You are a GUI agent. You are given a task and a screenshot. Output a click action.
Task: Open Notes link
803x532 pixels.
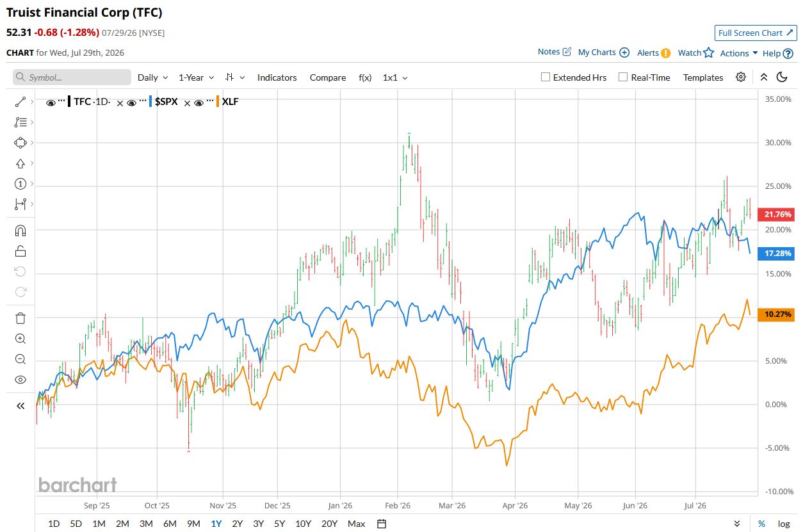click(555, 52)
